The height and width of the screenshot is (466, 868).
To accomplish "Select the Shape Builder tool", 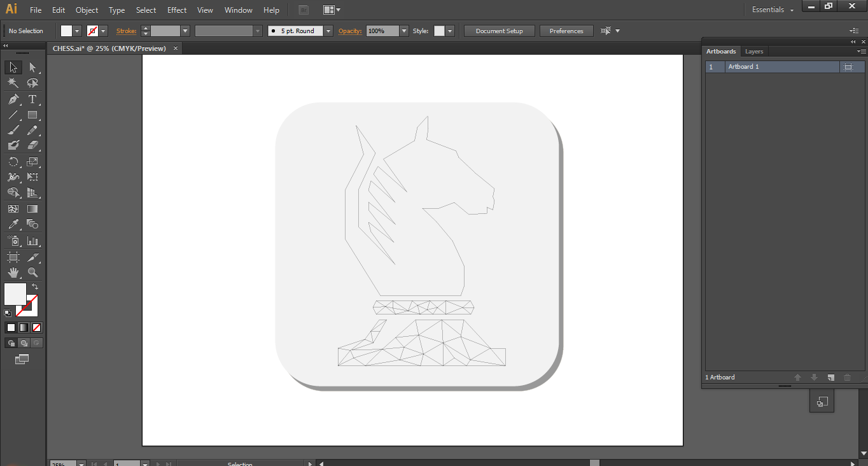I will [x=13, y=193].
